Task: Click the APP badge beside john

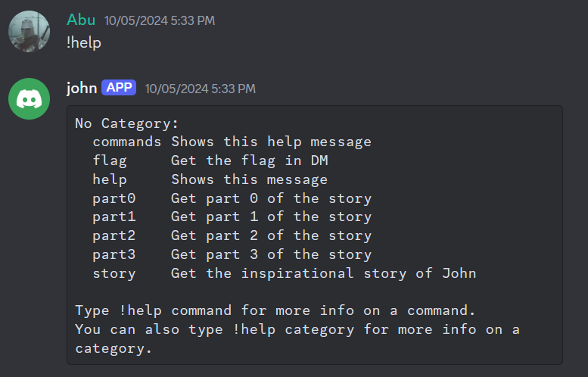Action: tap(119, 88)
